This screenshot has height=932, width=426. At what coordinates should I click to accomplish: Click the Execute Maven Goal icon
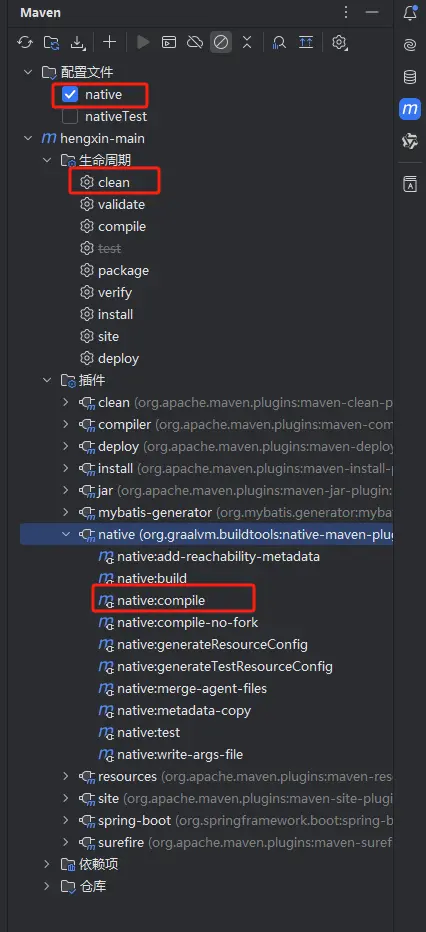point(169,42)
